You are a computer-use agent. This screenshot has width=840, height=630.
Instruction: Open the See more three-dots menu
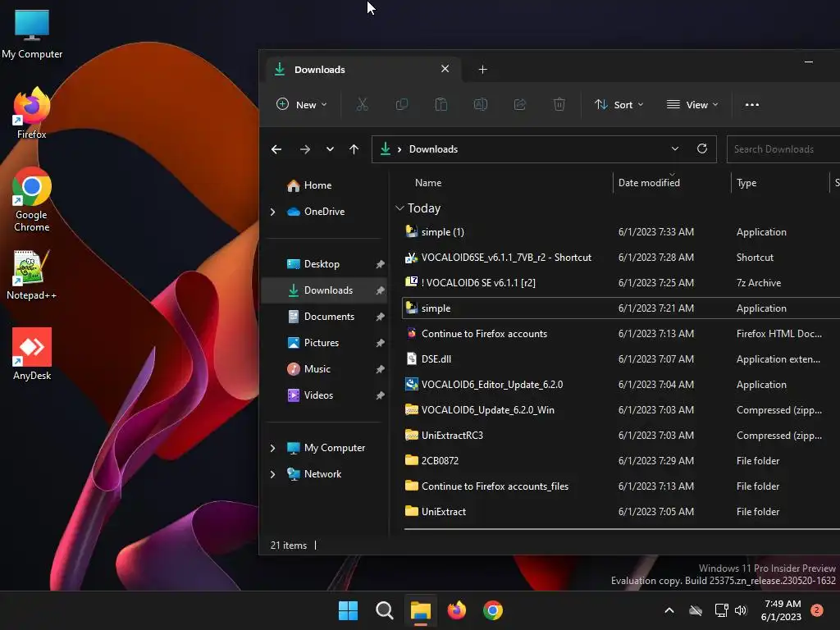[x=752, y=104]
